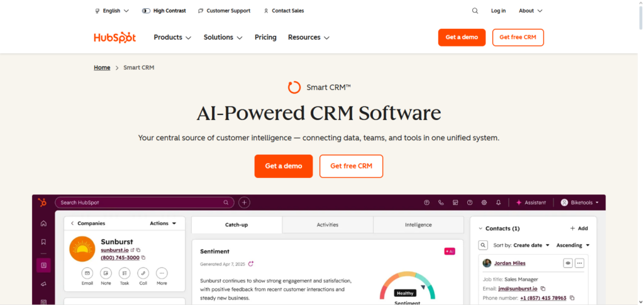The height and width of the screenshot is (305, 644).
Task: Click the Note icon under Sunburst
Action: pos(106,273)
